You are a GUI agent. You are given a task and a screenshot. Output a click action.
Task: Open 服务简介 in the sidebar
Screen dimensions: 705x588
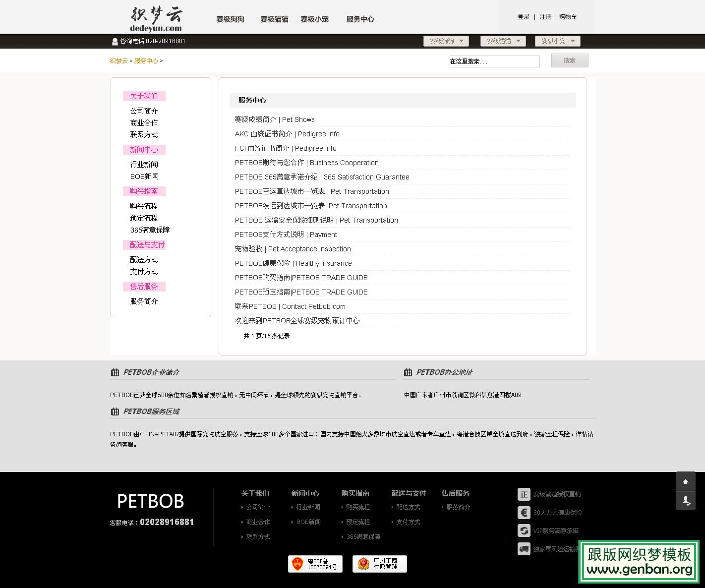[144, 301]
